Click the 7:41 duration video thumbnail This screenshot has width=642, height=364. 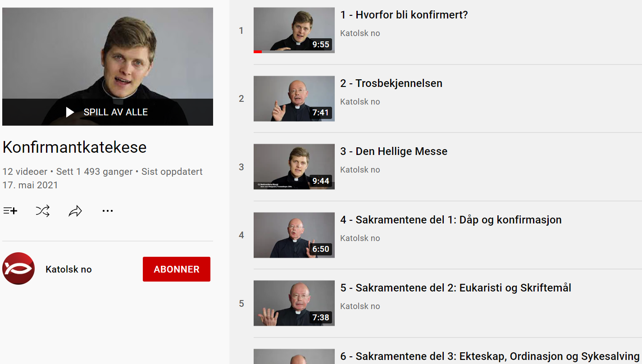point(294,99)
